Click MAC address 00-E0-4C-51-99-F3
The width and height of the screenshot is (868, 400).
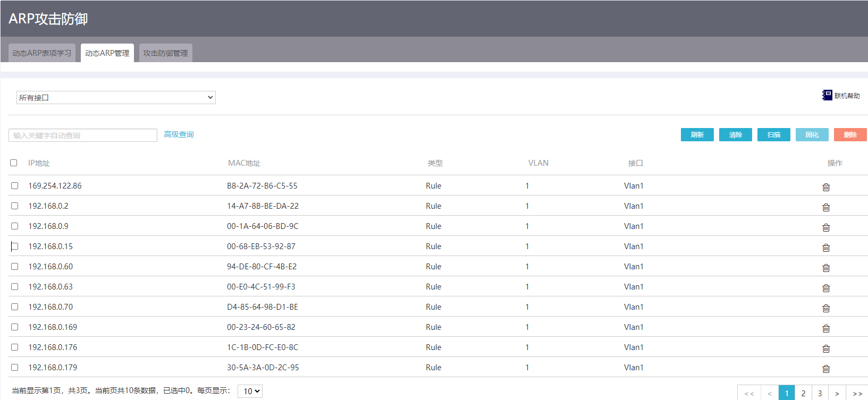261,287
